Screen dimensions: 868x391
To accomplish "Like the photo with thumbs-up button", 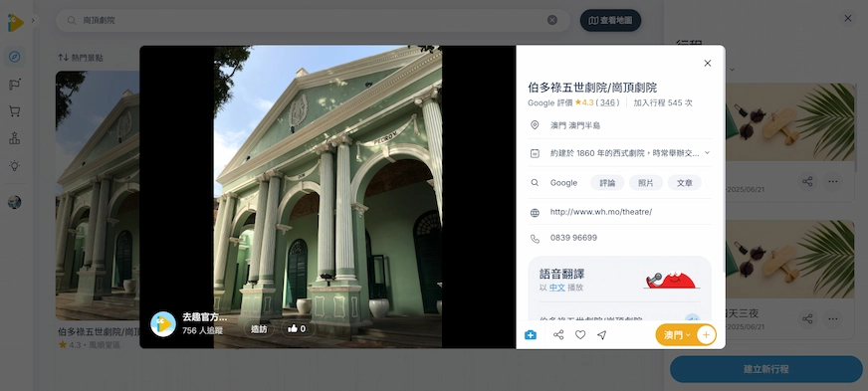I will [x=298, y=329].
